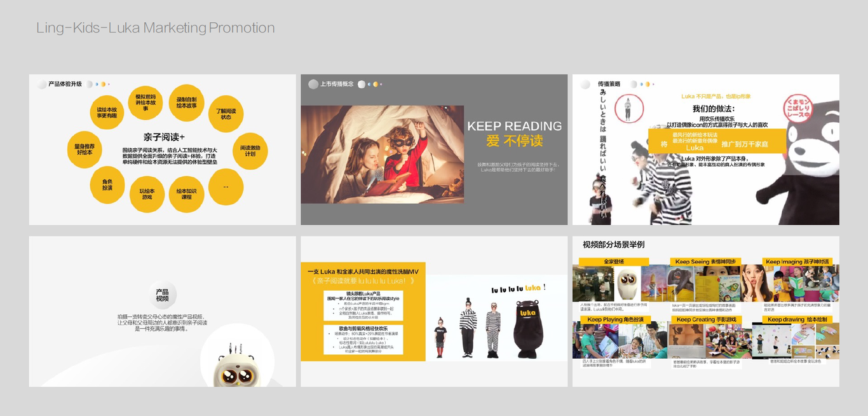
Task: Click the 'Keep Imaging 孩子神对话' yellow label
Action: (x=797, y=261)
